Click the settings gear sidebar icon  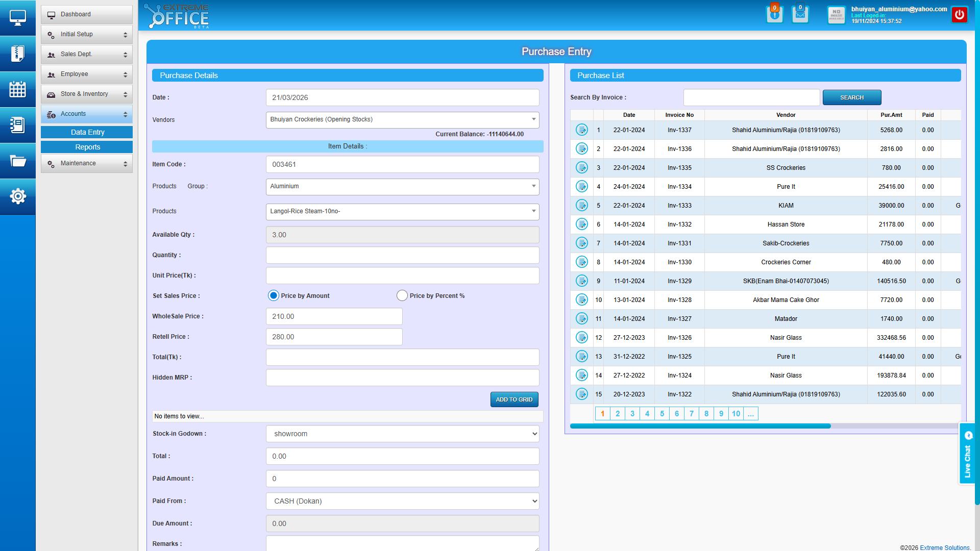click(x=18, y=196)
